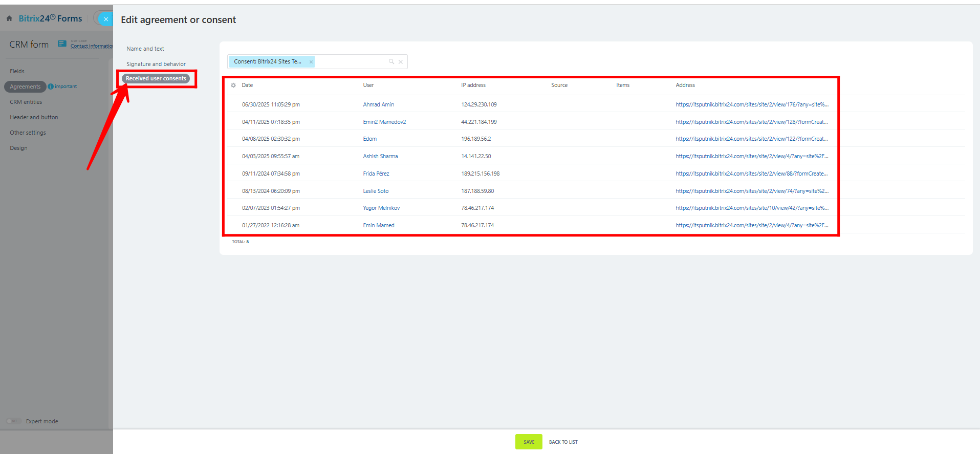
Task: Open user Emin Mamed profile
Action: pos(379,225)
